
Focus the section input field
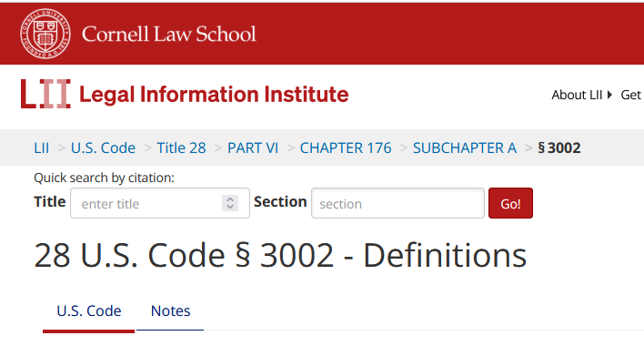click(x=398, y=203)
